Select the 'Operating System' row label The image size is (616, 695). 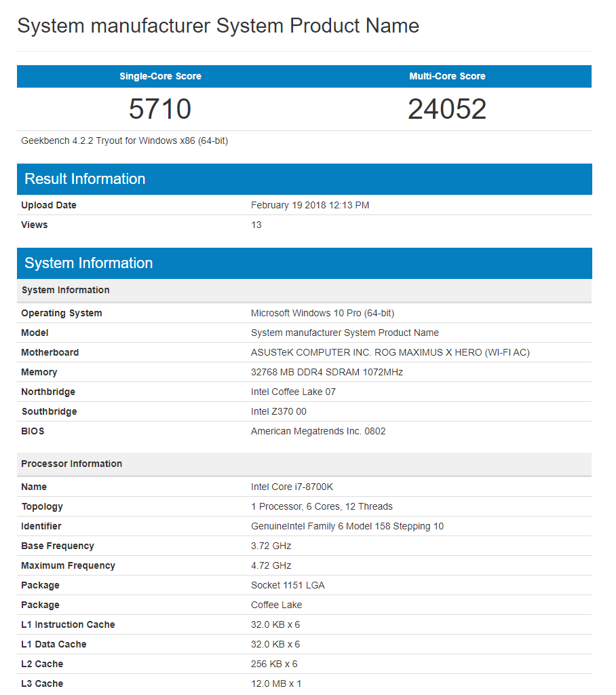click(x=62, y=314)
